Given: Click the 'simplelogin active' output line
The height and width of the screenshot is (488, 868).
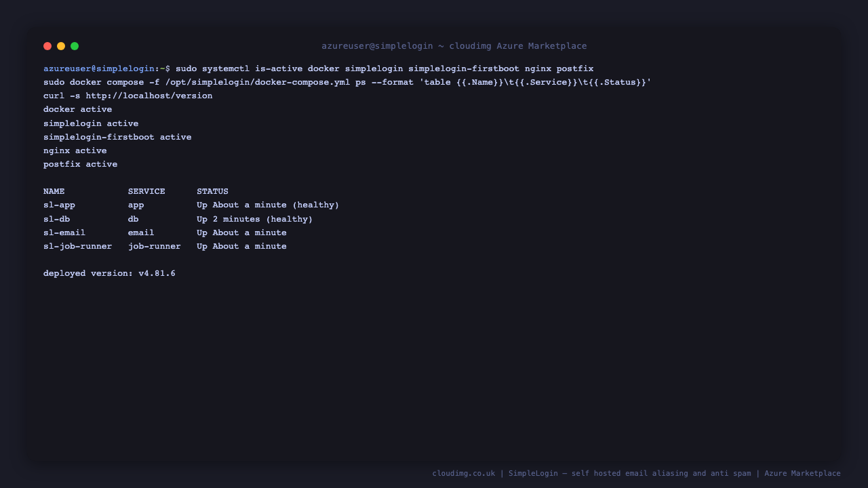Looking at the screenshot, I should (x=91, y=123).
